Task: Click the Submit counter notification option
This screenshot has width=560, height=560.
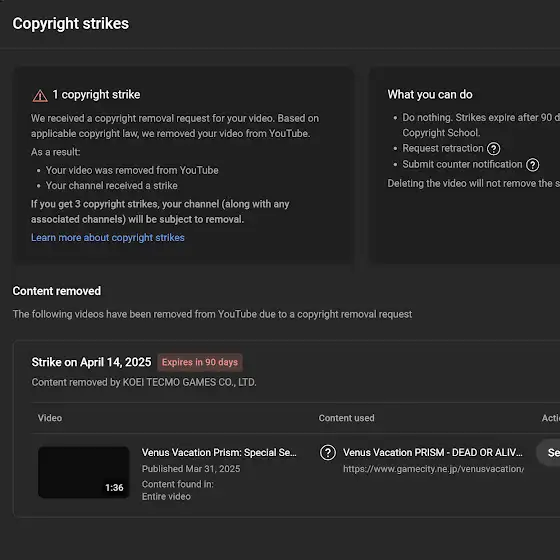Action: tap(462, 164)
